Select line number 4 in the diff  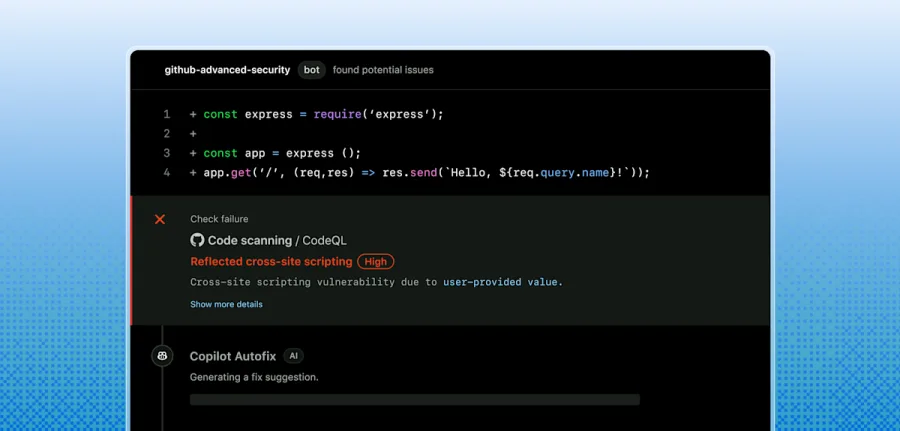(167, 173)
